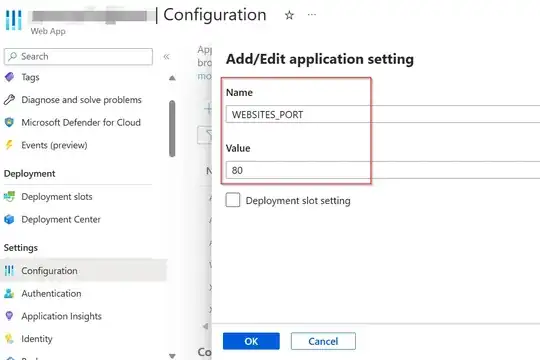540x360 pixels.
Task: Open the more options ellipsis menu
Action: tap(312, 15)
